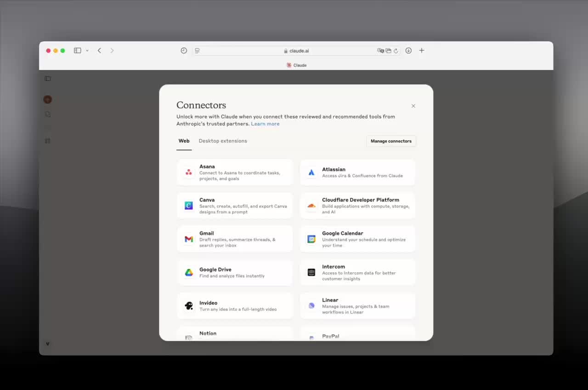The image size is (588, 390).
Task: Click the Invideo logo icon
Action: pos(189,306)
